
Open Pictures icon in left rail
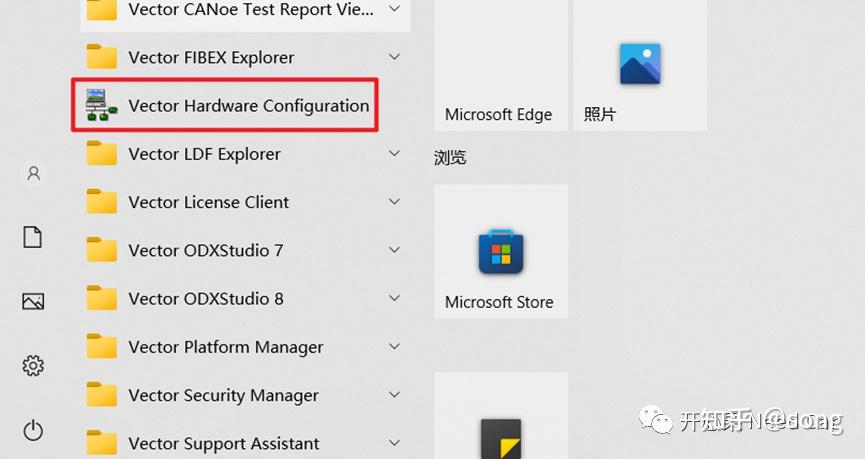tap(33, 301)
